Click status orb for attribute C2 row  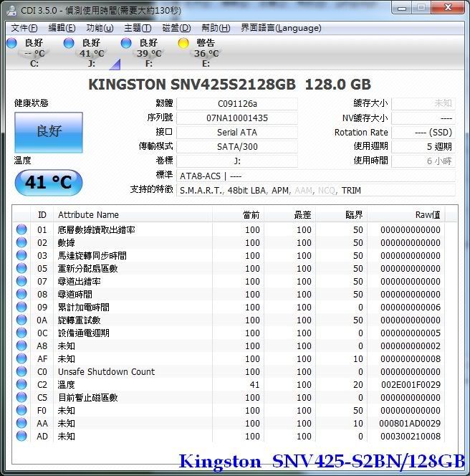click(x=21, y=384)
